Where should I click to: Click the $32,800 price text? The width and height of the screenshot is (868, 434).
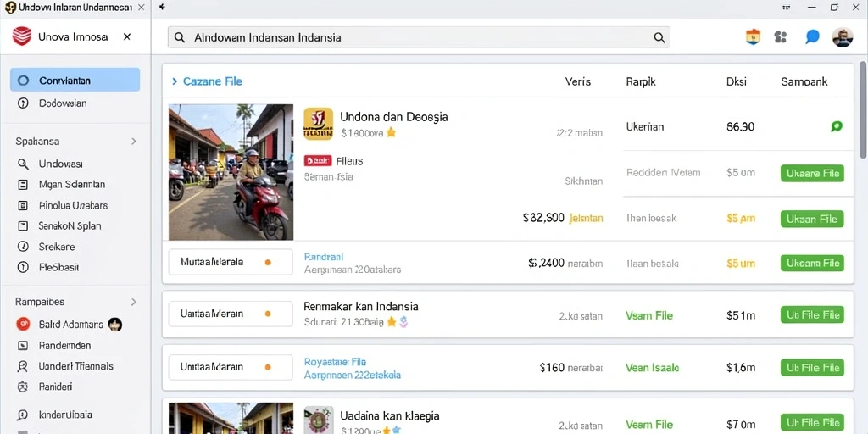543,218
